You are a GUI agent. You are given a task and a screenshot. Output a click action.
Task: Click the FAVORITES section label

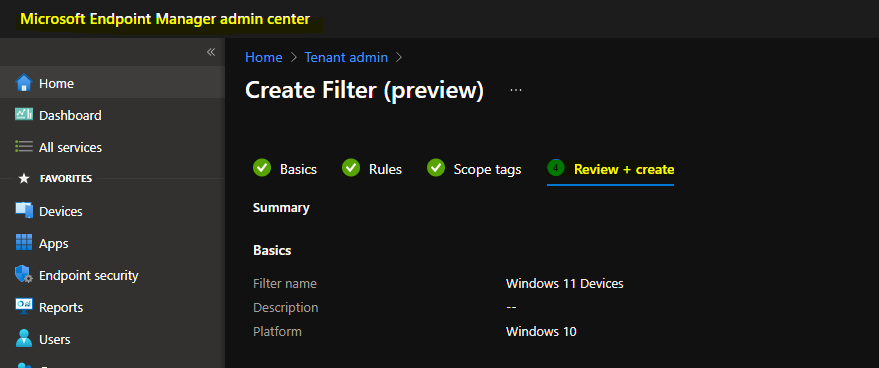[66, 178]
